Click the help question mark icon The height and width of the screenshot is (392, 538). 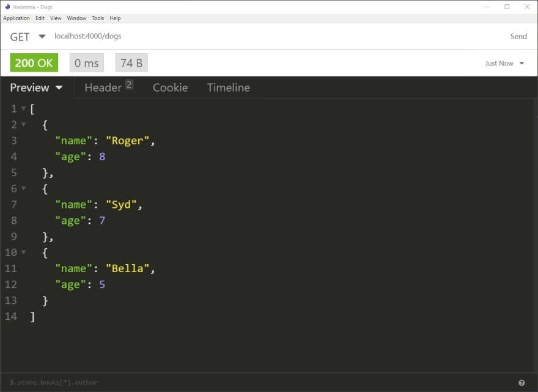[521, 383]
